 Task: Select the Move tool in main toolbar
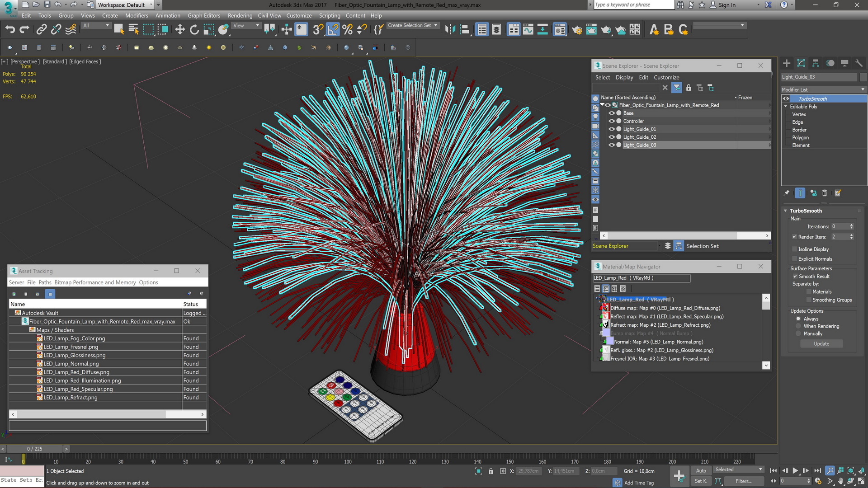pos(179,30)
